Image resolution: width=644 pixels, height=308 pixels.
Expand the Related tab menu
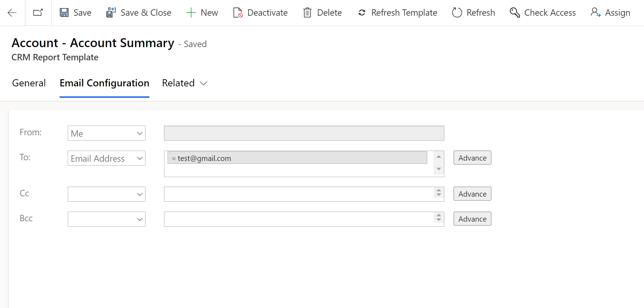tap(184, 83)
